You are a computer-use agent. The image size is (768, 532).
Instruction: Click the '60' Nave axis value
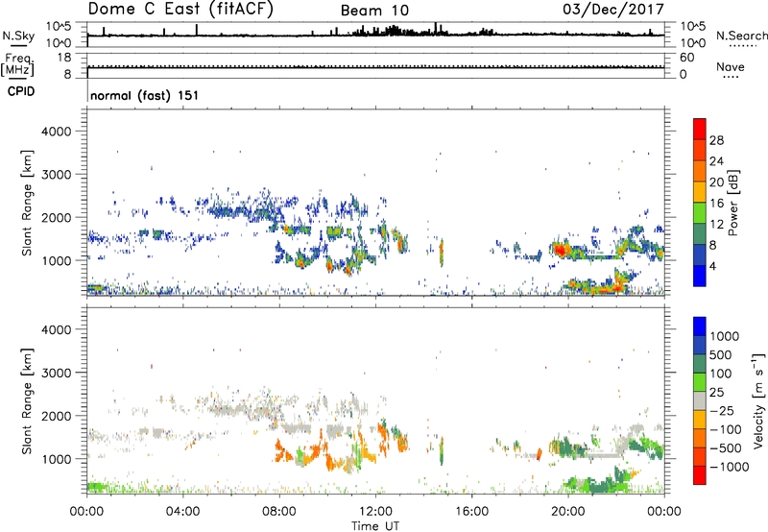coord(687,58)
